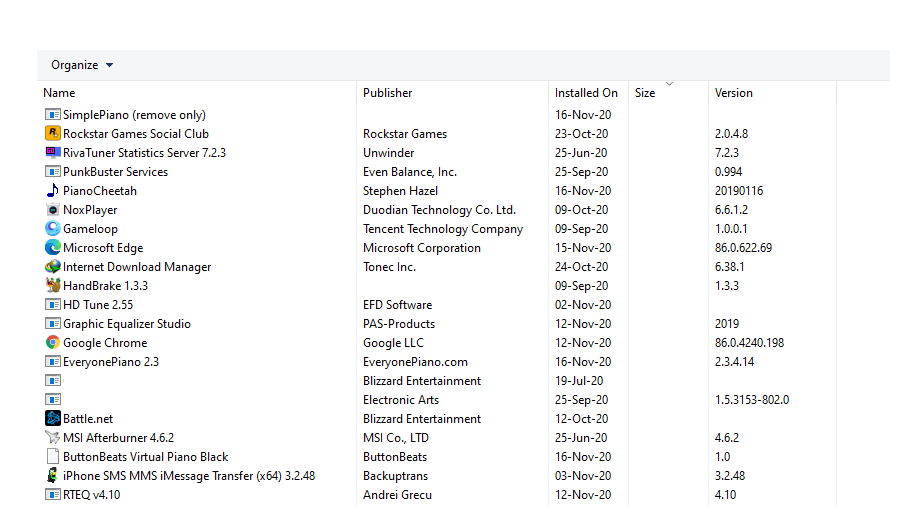This screenshot has height=531, width=909.
Task: Select the HandBrake 1.3.3 name
Action: (x=106, y=286)
